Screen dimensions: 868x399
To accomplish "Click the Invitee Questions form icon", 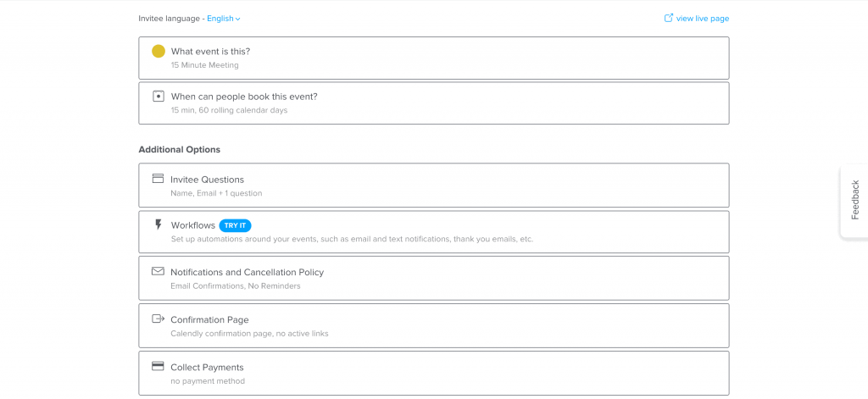I will pyautogui.click(x=158, y=178).
